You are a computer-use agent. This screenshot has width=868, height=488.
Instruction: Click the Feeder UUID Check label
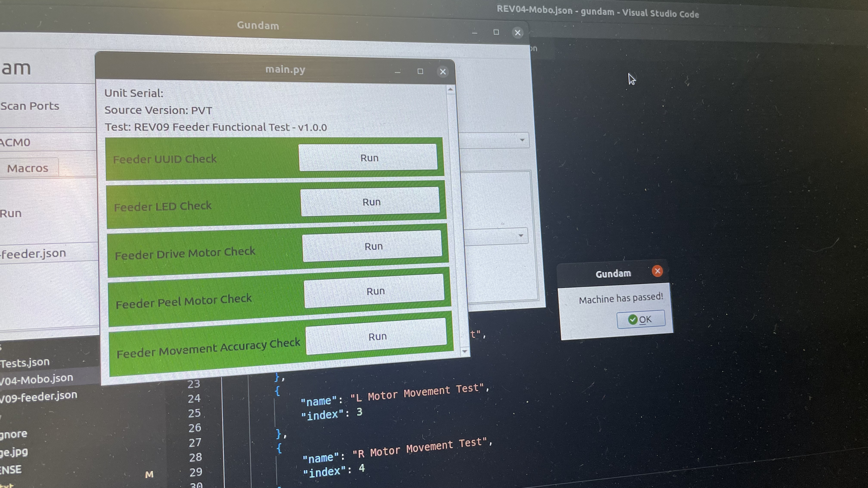click(165, 159)
